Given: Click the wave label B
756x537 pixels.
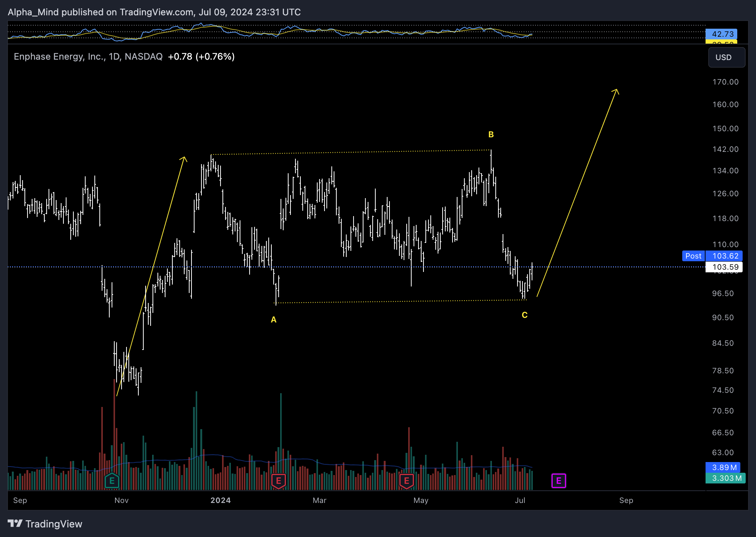Looking at the screenshot, I should click(x=491, y=135).
